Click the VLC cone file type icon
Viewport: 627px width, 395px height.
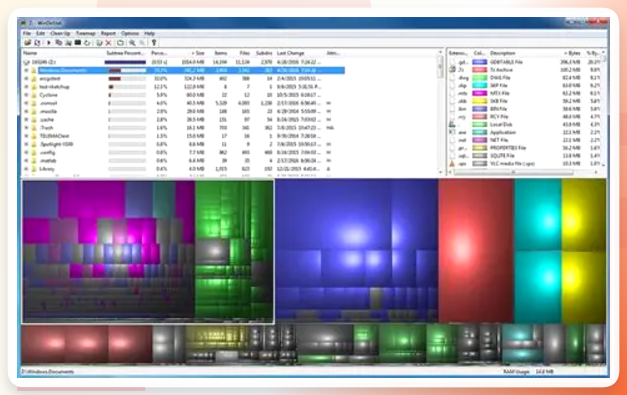pyautogui.click(x=453, y=164)
